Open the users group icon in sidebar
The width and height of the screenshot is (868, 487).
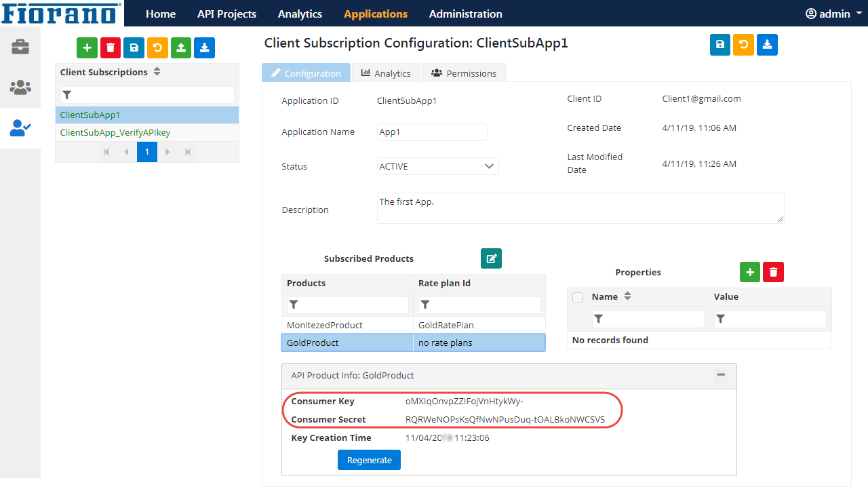pos(20,87)
